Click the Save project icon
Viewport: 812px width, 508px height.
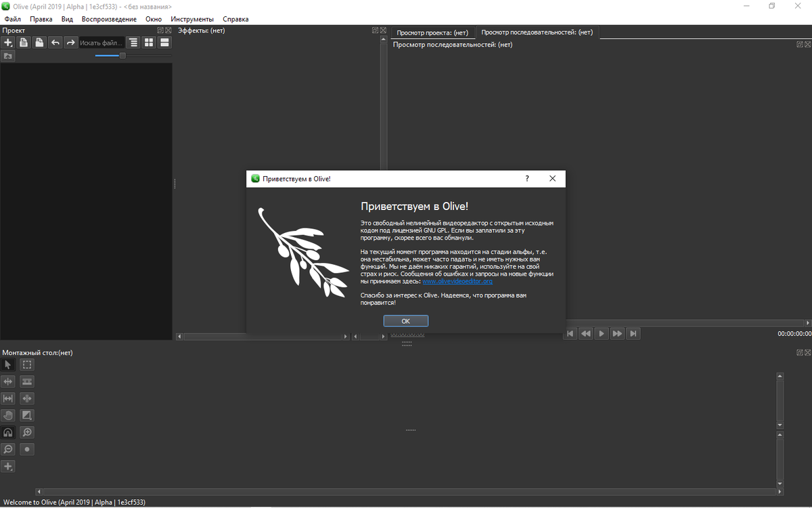coord(39,43)
